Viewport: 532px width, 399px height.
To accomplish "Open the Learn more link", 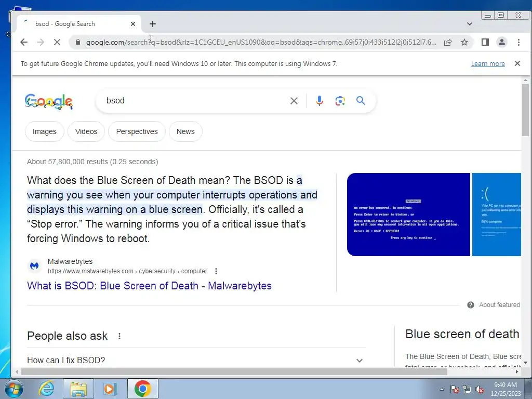I will pyautogui.click(x=488, y=64).
